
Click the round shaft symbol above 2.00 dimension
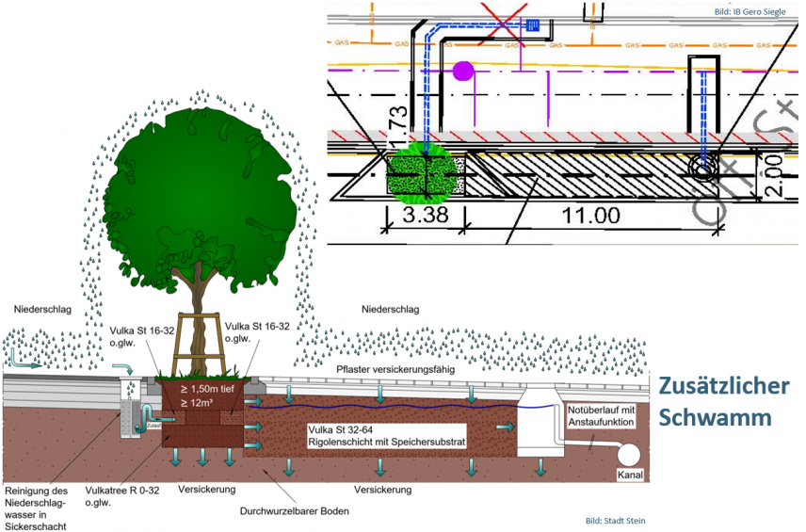click(703, 169)
